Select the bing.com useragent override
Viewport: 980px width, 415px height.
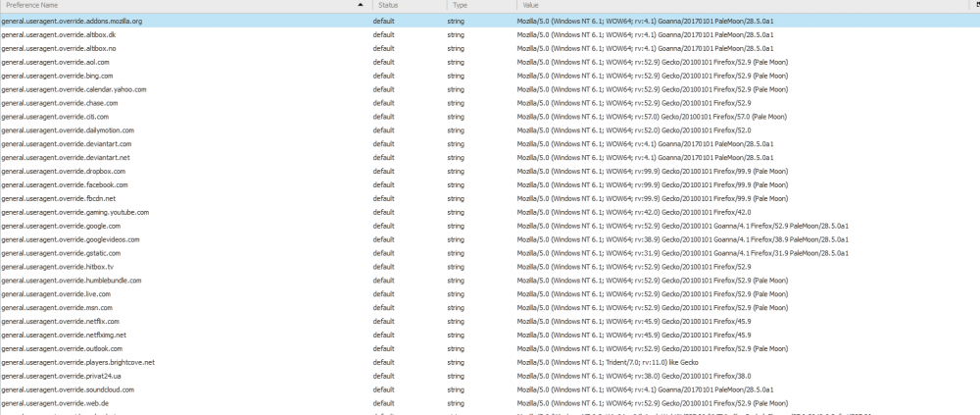tap(57, 76)
